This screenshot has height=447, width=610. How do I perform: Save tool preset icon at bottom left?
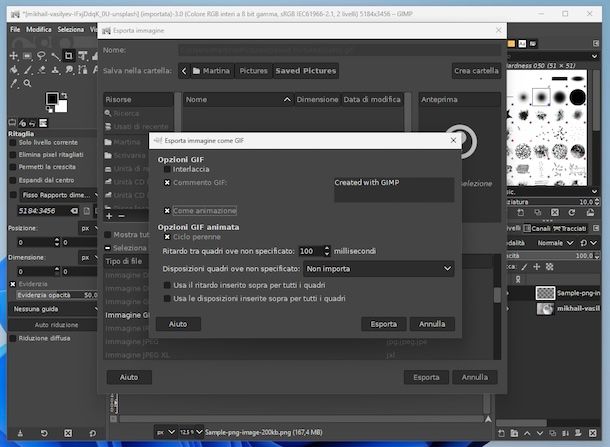coord(20,433)
